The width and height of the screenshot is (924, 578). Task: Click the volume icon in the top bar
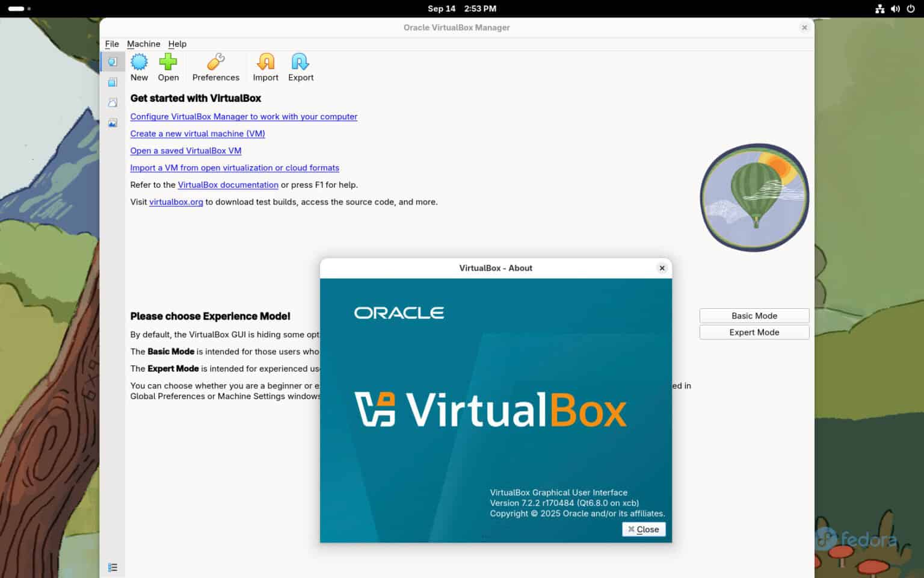(895, 8)
